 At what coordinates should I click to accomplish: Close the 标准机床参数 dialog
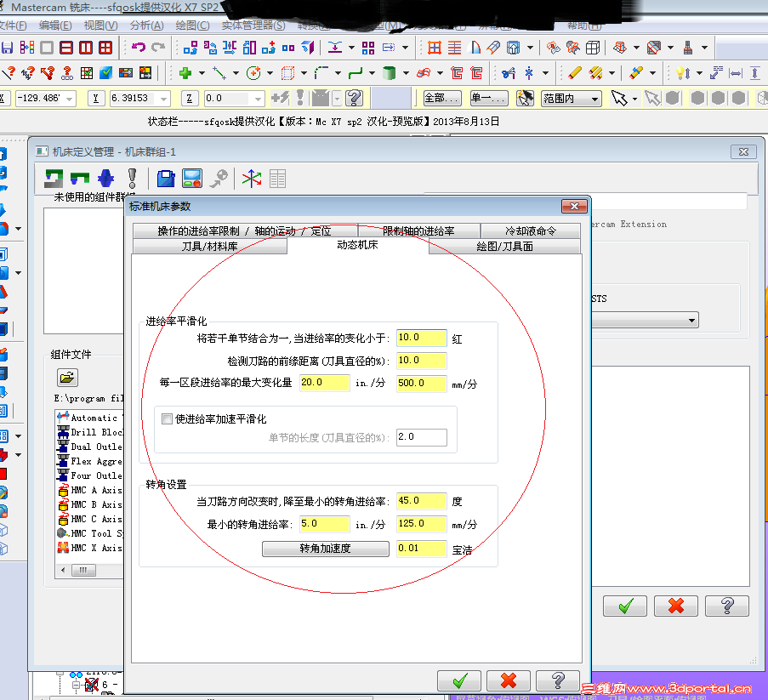click(x=574, y=206)
